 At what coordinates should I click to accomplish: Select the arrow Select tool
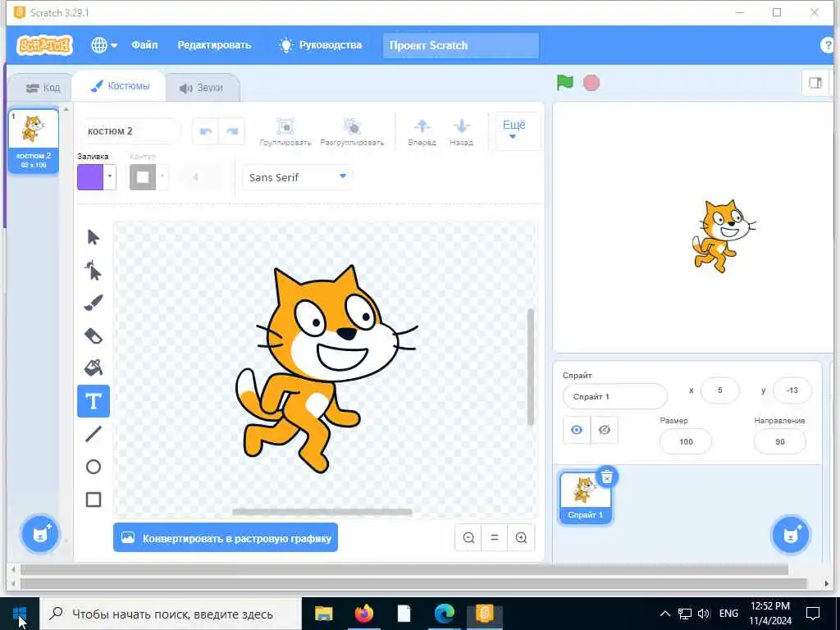tap(94, 237)
